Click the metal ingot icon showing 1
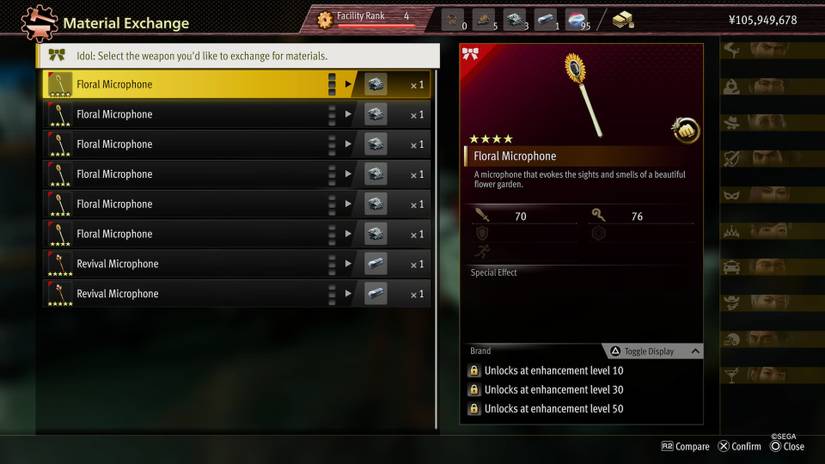Viewport: 825px width, 464px height. pyautogui.click(x=546, y=20)
